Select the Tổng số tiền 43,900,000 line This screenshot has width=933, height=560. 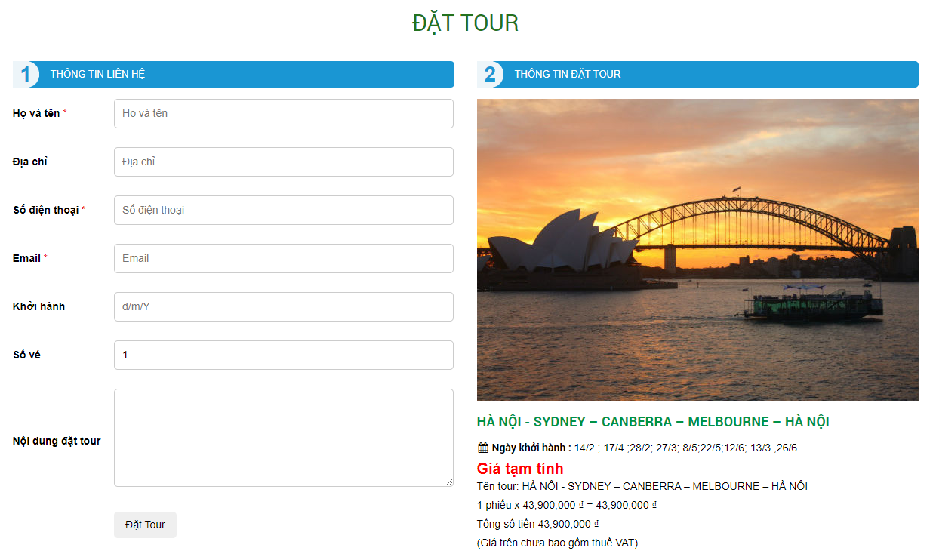click(x=538, y=524)
